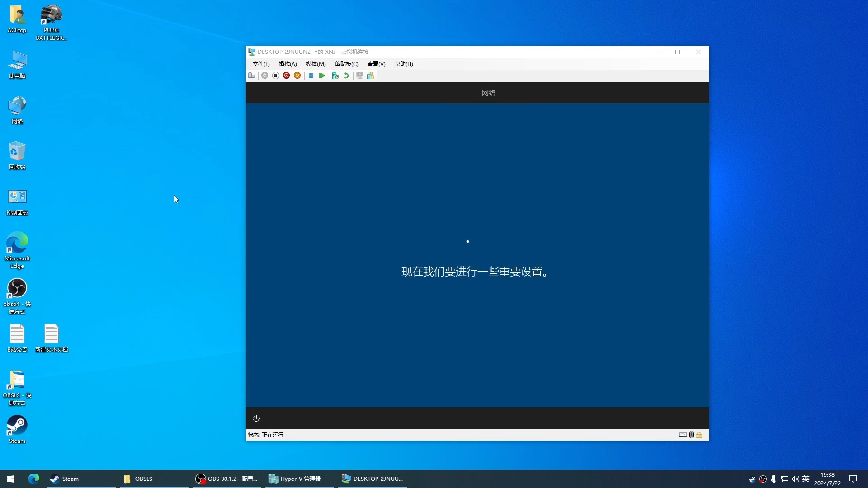This screenshot has height=488, width=868.
Task: Reset the virtual machine
Action: point(321,75)
